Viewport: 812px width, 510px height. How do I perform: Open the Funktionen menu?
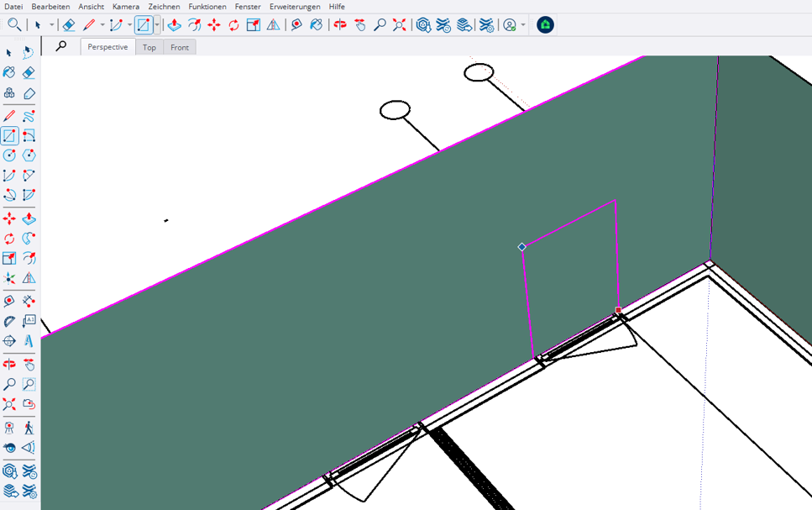207,7
